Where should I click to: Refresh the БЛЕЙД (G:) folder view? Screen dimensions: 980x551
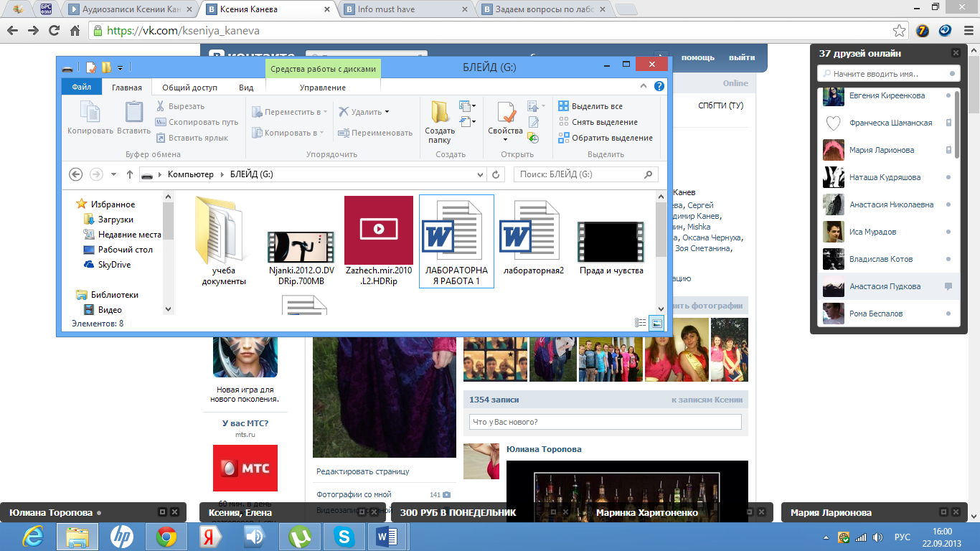point(496,174)
